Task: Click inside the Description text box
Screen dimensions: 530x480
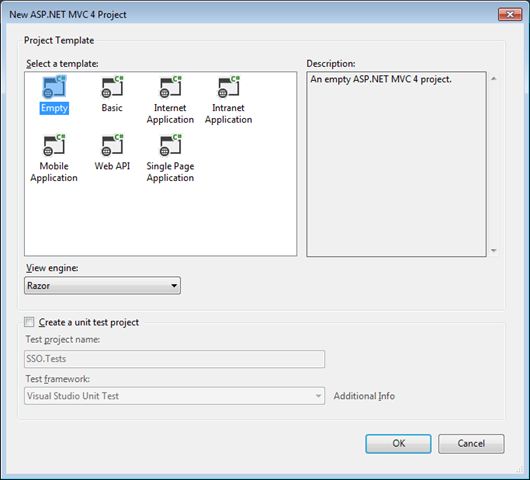Action: (x=396, y=164)
